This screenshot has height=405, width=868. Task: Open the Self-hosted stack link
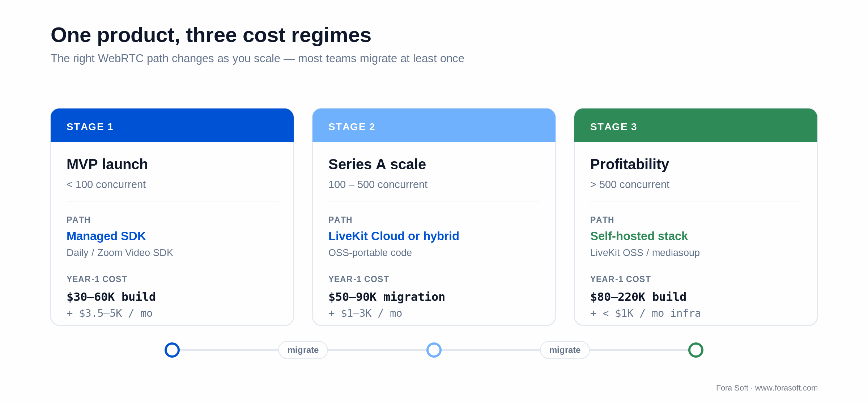[x=639, y=236]
